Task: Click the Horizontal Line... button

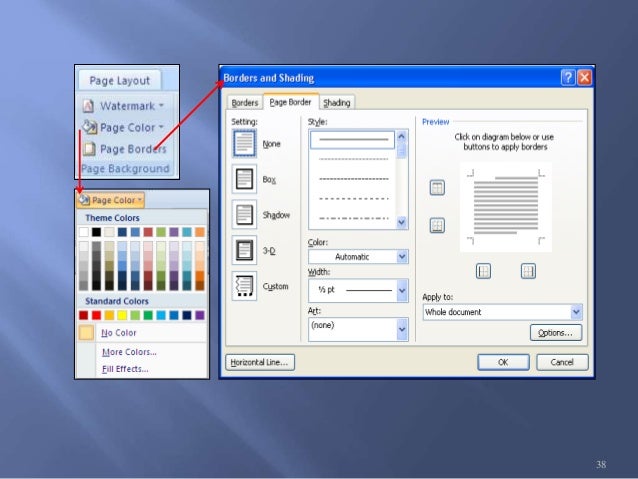Action: [260, 362]
